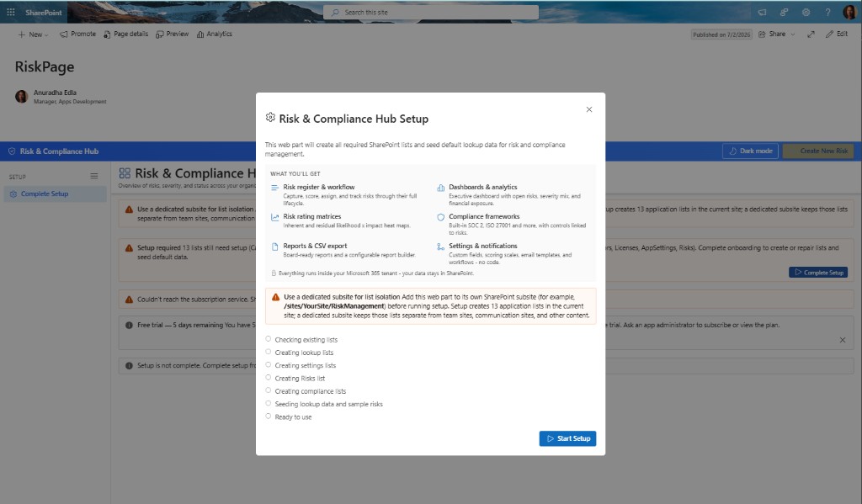Click the Start Setup button

click(x=567, y=438)
